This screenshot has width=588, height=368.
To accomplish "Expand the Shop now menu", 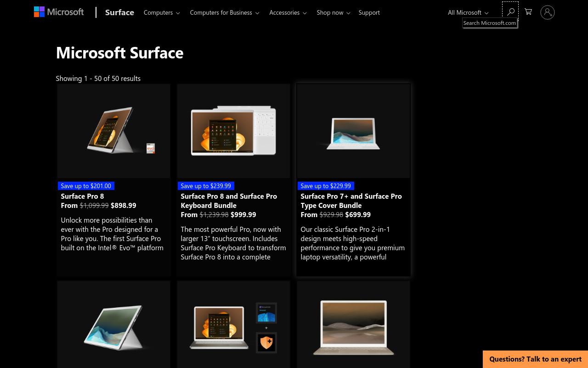I will [x=334, y=12].
